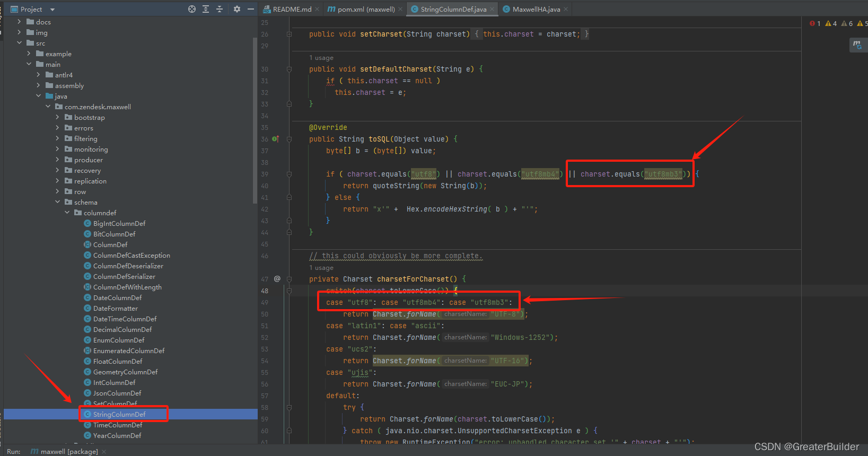Click the locate/select opened file target icon
Screen dimensions: 868x456
192,9
